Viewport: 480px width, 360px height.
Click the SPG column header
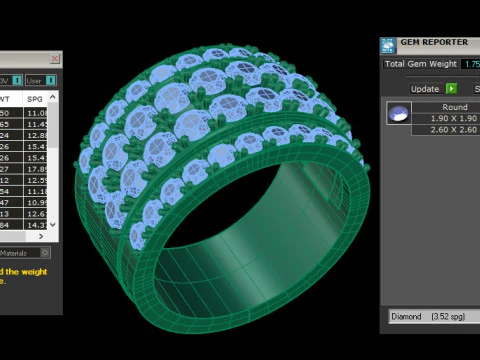(35, 99)
